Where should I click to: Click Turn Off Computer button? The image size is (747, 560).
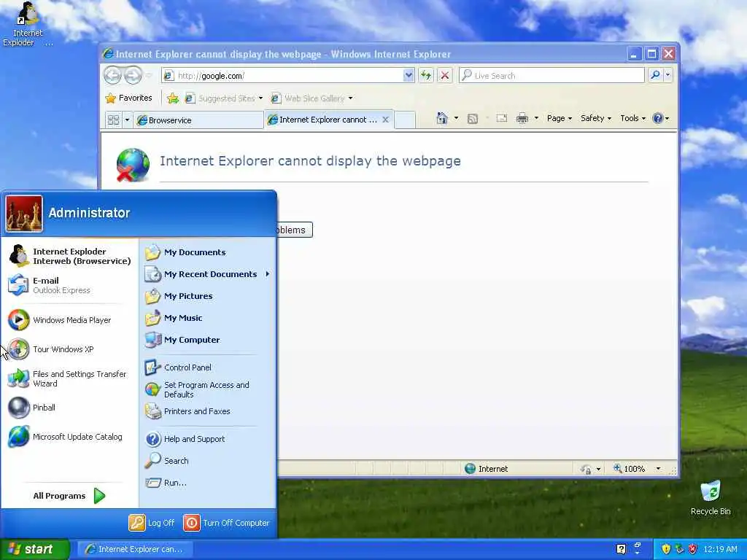tap(227, 523)
